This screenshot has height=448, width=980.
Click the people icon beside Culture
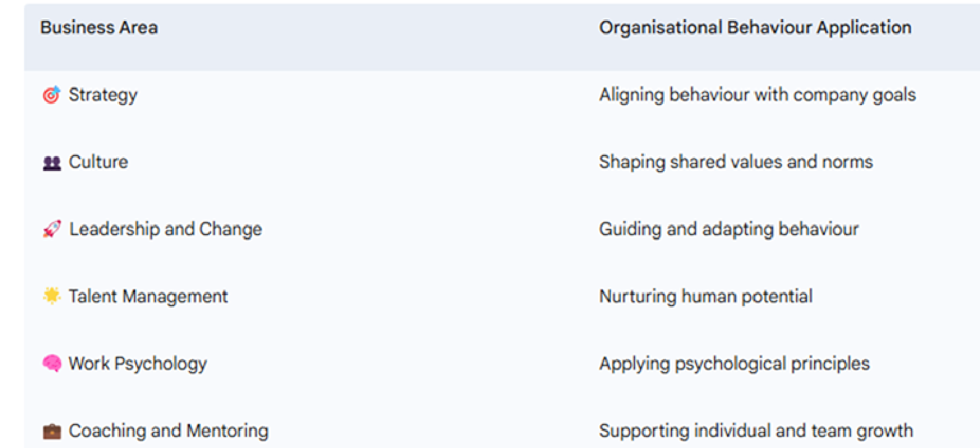[x=52, y=163]
